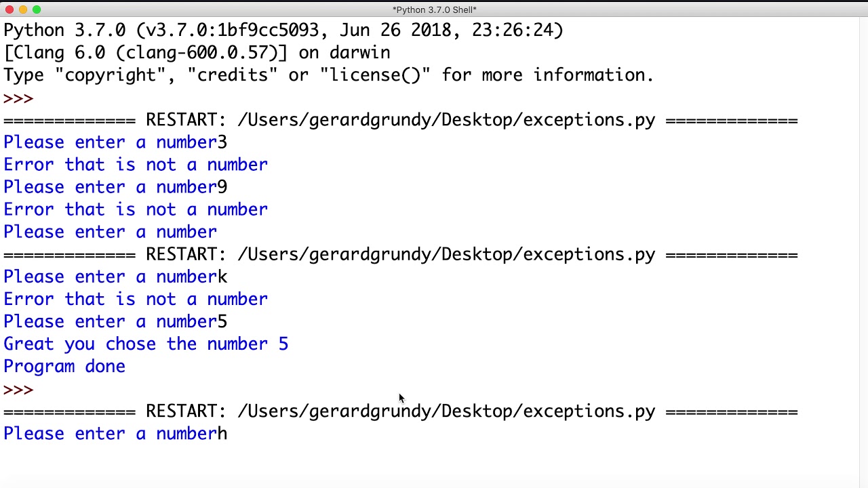Click the first >>> prompt under license line

(18, 98)
